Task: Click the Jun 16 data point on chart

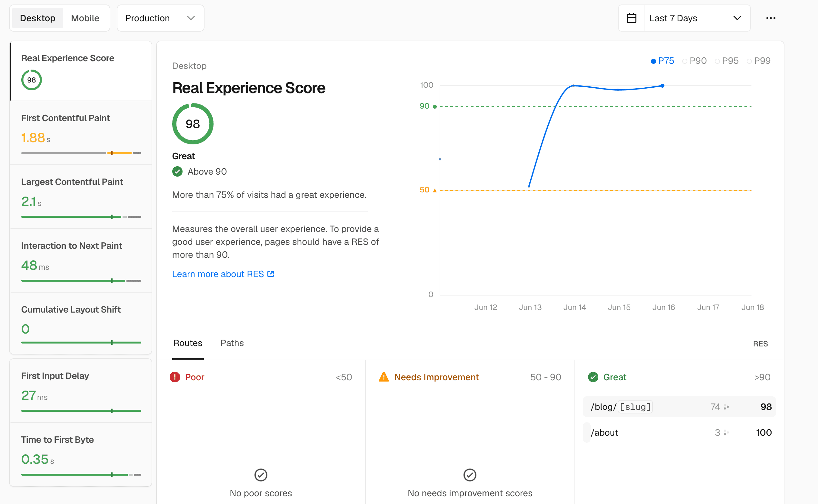Action: pos(663,86)
